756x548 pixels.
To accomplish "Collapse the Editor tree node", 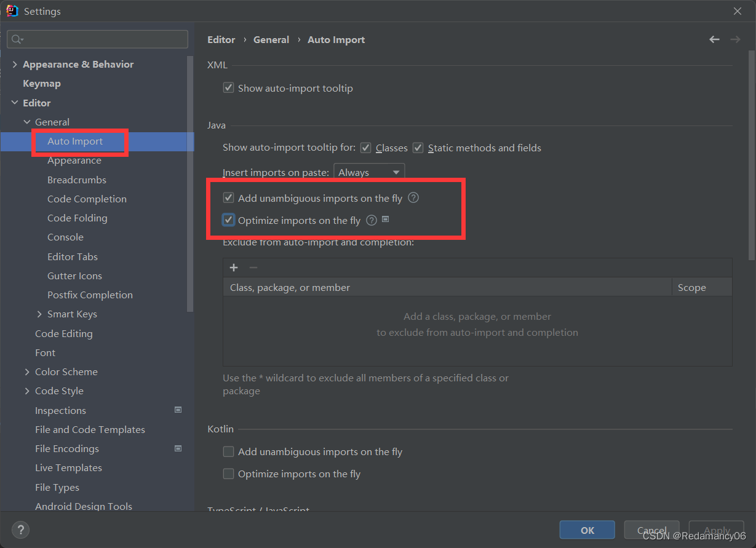I will point(15,103).
